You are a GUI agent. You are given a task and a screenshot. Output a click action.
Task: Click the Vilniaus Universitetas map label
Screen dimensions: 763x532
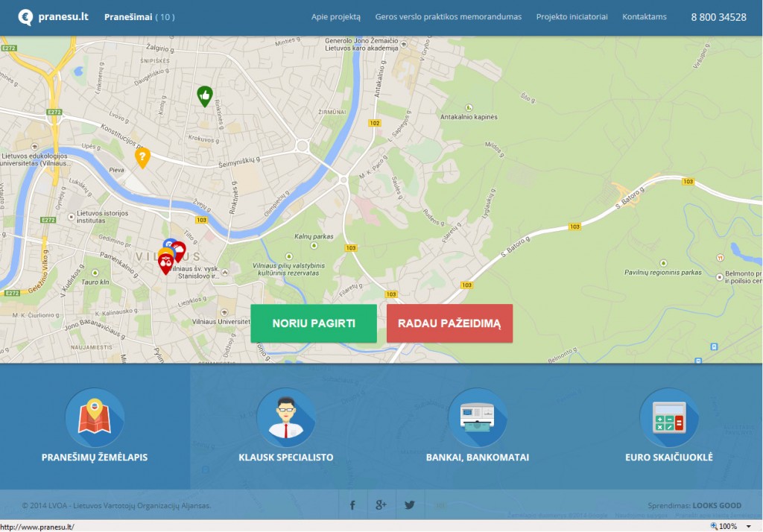pyautogui.click(x=221, y=322)
